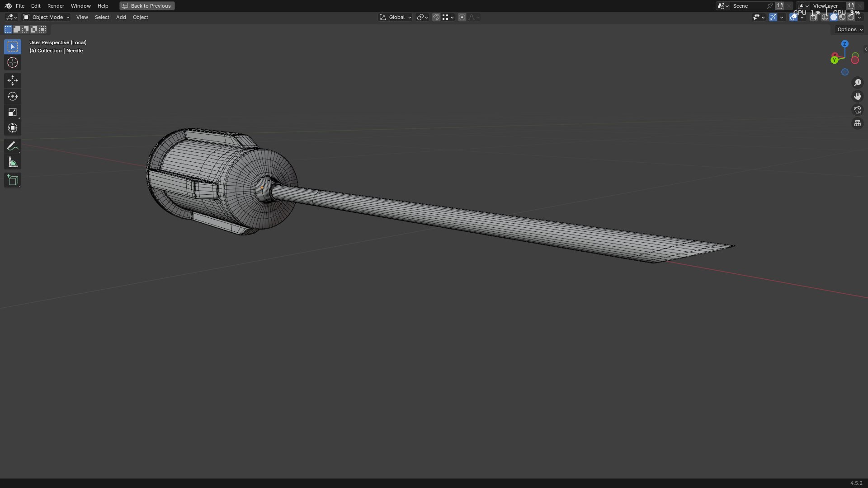The width and height of the screenshot is (868, 488).
Task: Open the gizmo options arrow
Action: click(782, 17)
